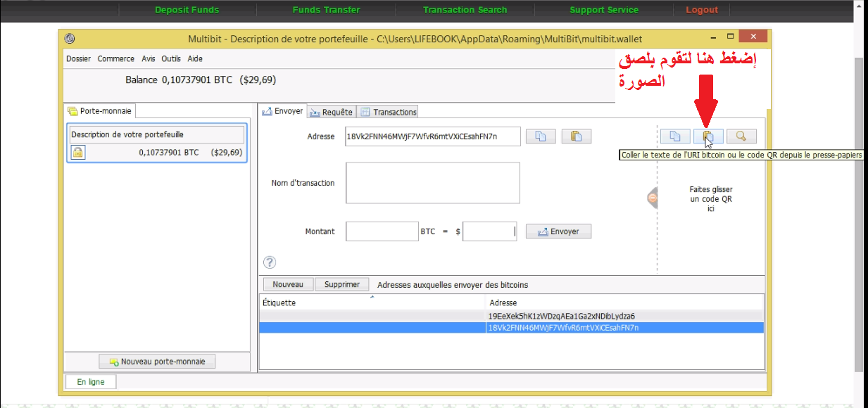Viewport: 868px width, 408px height.
Task: Open the Avis menu
Action: pos(149,59)
